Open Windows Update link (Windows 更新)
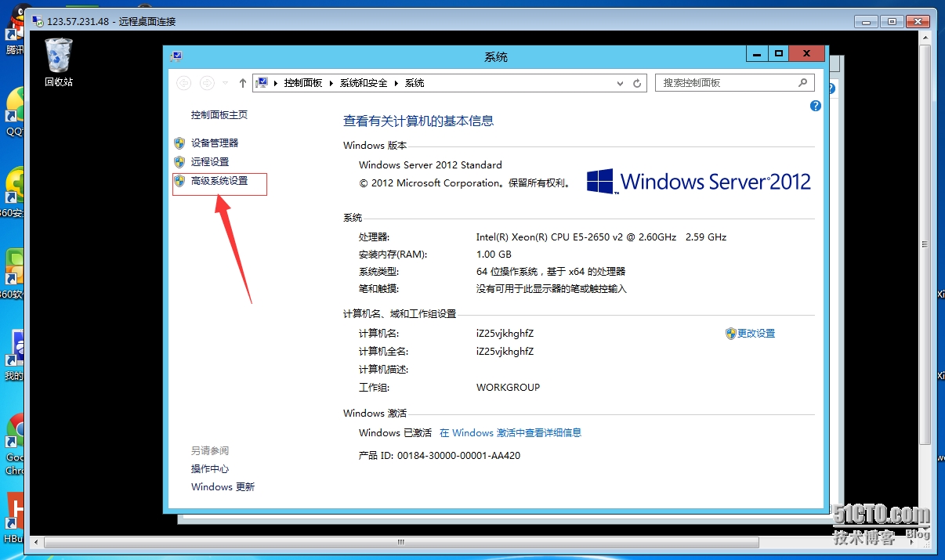The height and width of the screenshot is (560, 945). coord(223,487)
